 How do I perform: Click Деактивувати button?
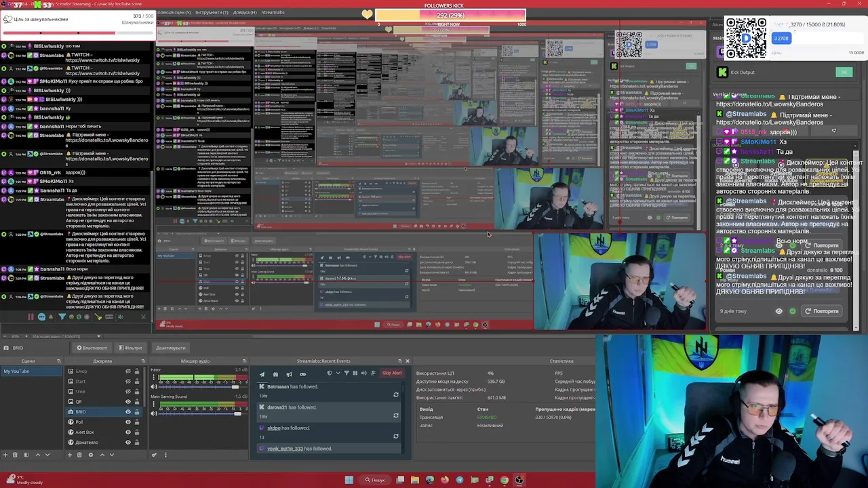pyautogui.click(x=171, y=348)
